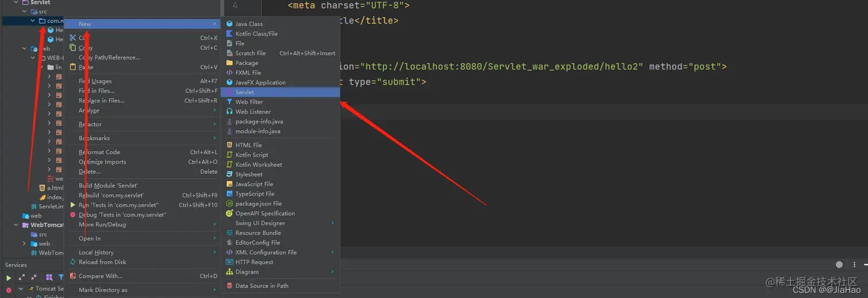
Task: Open the More Run/Debug submenu
Action: [142, 225]
